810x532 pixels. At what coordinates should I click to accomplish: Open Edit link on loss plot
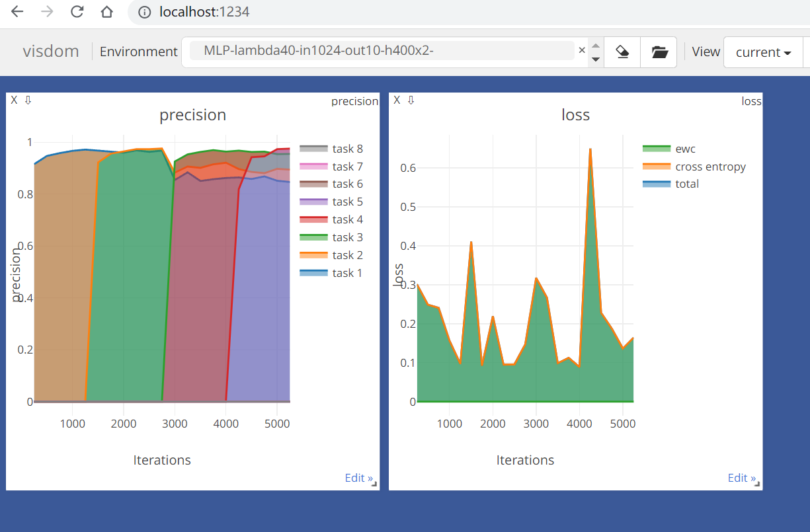coord(741,478)
